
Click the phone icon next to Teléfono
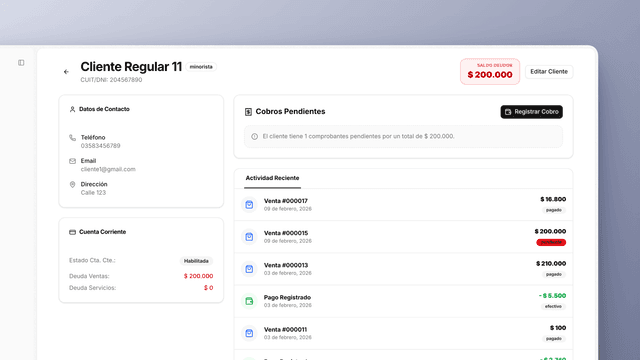[x=72, y=138]
